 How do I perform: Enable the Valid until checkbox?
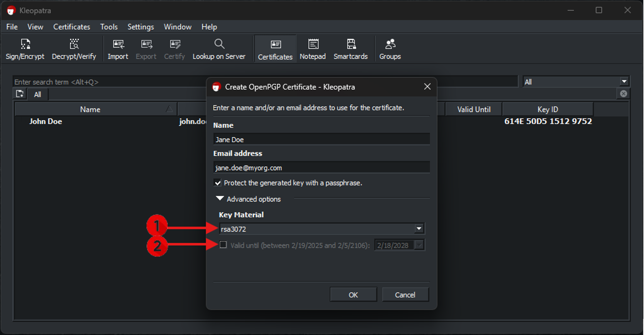tap(223, 245)
